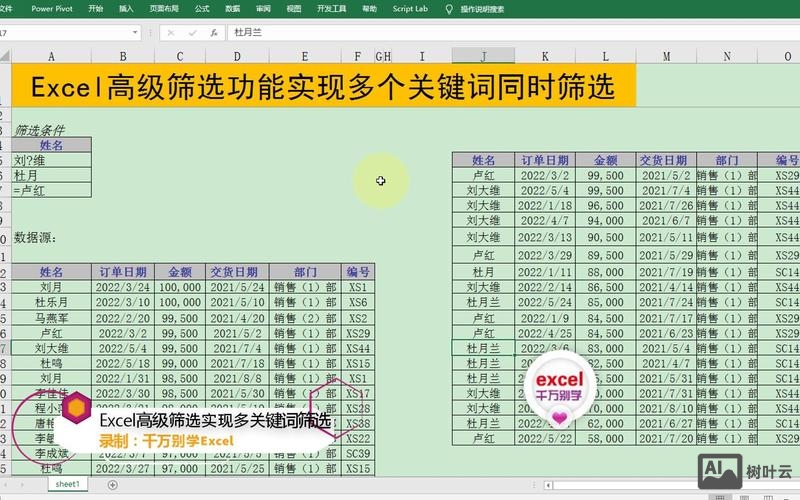800x500 pixels.
Task: Select the amount cell 88,000
Action: click(x=605, y=272)
